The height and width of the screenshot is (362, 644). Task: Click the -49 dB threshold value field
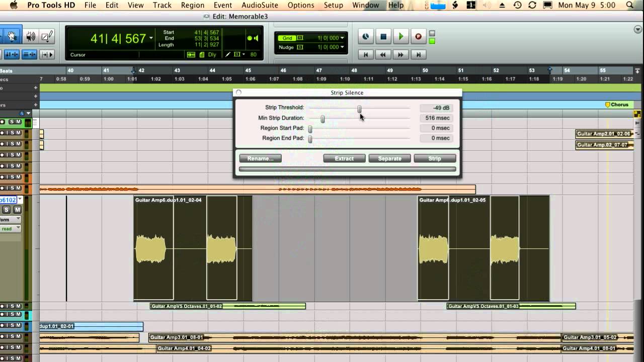(436, 108)
